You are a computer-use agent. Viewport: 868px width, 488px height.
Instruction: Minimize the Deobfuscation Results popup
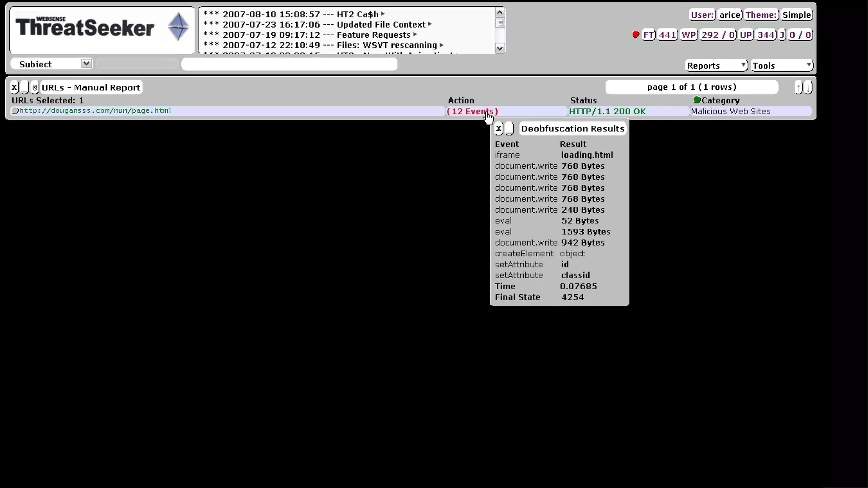509,128
